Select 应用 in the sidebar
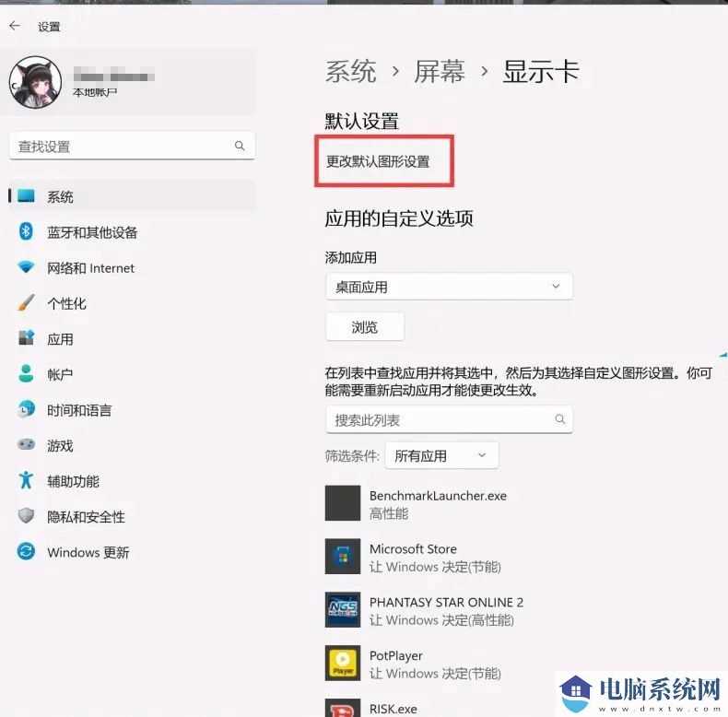 [132, 338]
